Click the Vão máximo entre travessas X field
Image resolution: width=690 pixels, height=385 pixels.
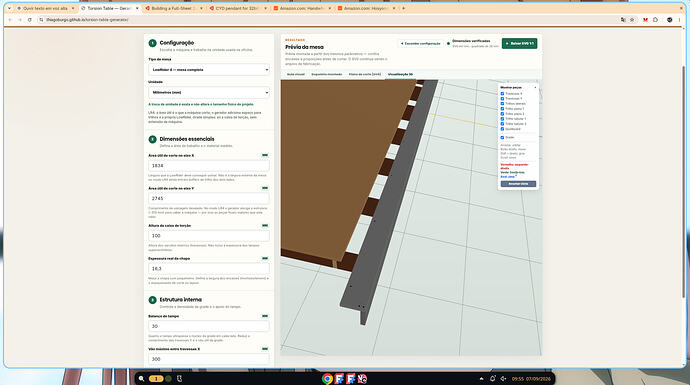(209, 359)
